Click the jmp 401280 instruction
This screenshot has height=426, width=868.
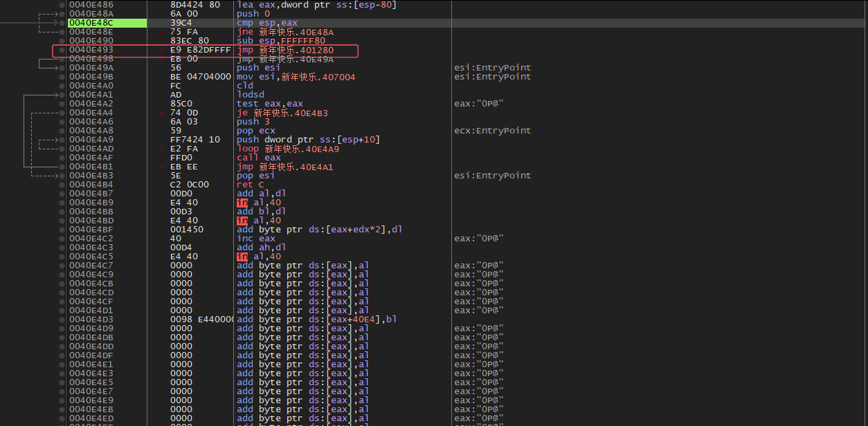pyautogui.click(x=285, y=50)
